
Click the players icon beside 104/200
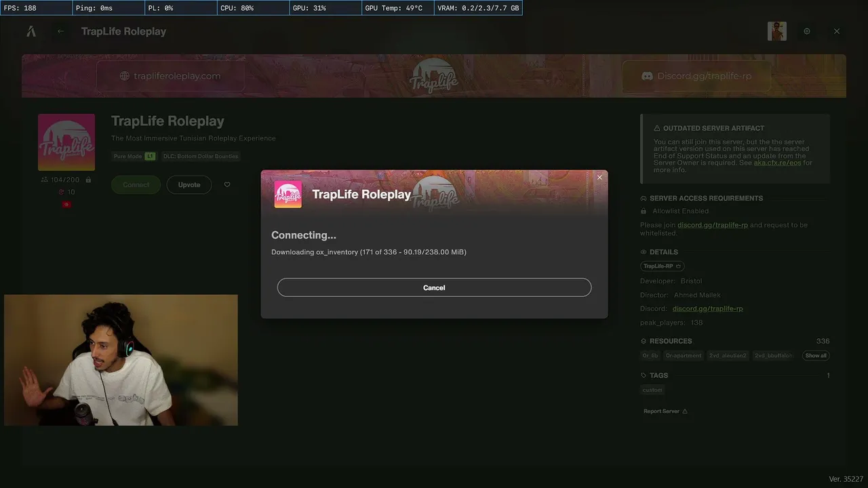[x=45, y=180]
